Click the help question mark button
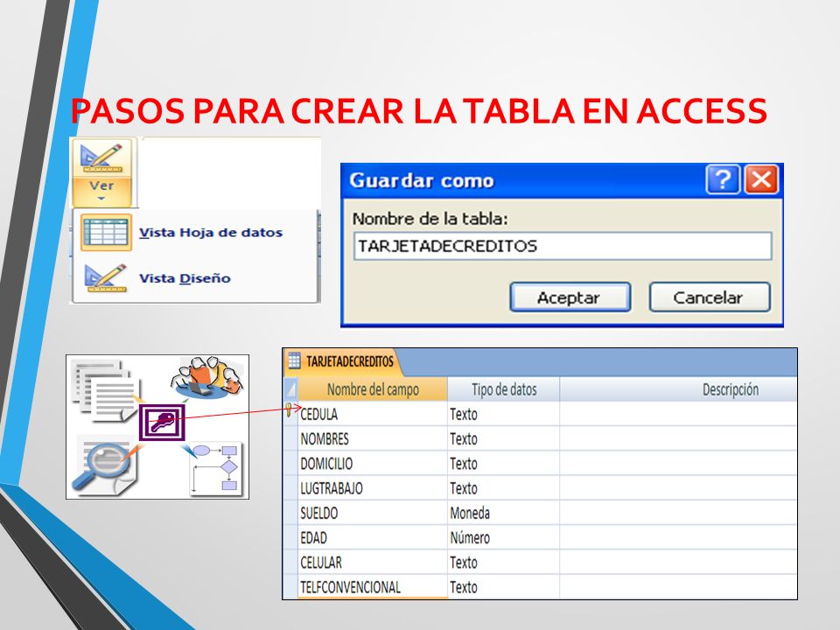 723,179
